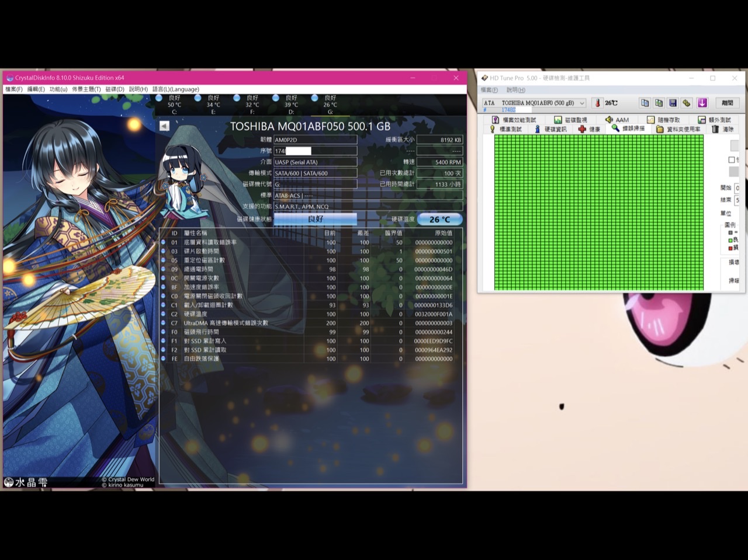Click 支援的功能 field S.M.A.R.T., APM, NCQ

pyautogui.click(x=368, y=206)
